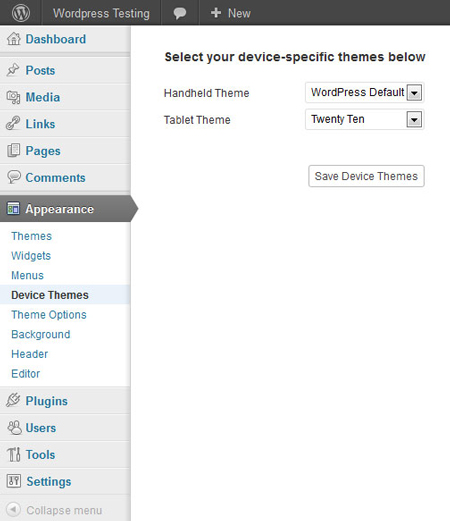Click the Links chain icon

coord(13,123)
